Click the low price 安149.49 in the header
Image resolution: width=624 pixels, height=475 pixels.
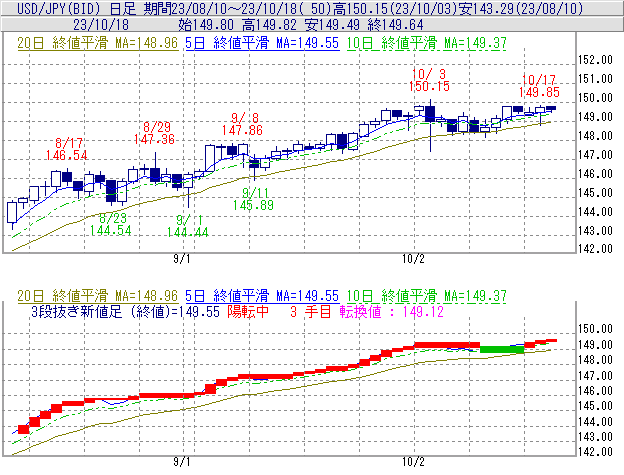tap(332, 25)
